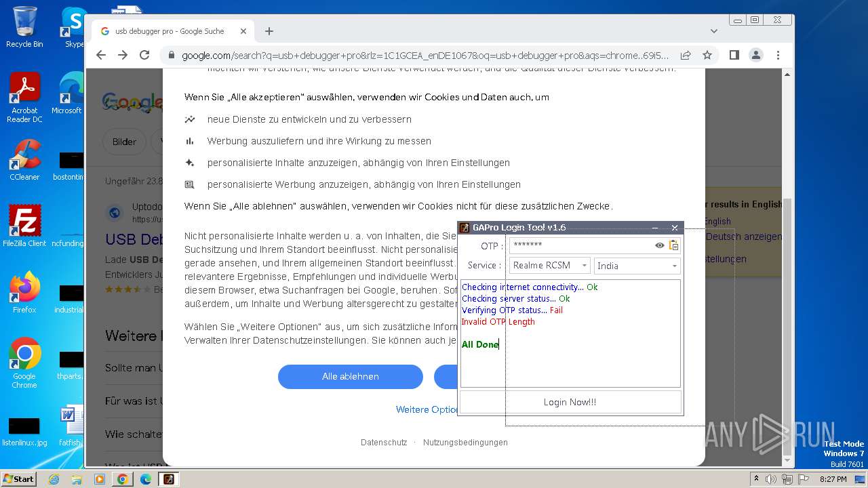Open a new Chrome tab
The width and height of the screenshot is (868, 488).
point(269,31)
